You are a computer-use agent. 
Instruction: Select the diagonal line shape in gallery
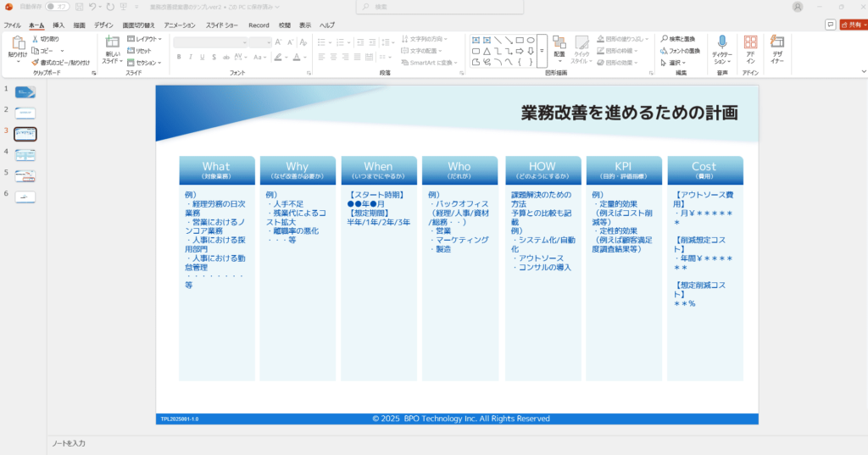tap(498, 40)
